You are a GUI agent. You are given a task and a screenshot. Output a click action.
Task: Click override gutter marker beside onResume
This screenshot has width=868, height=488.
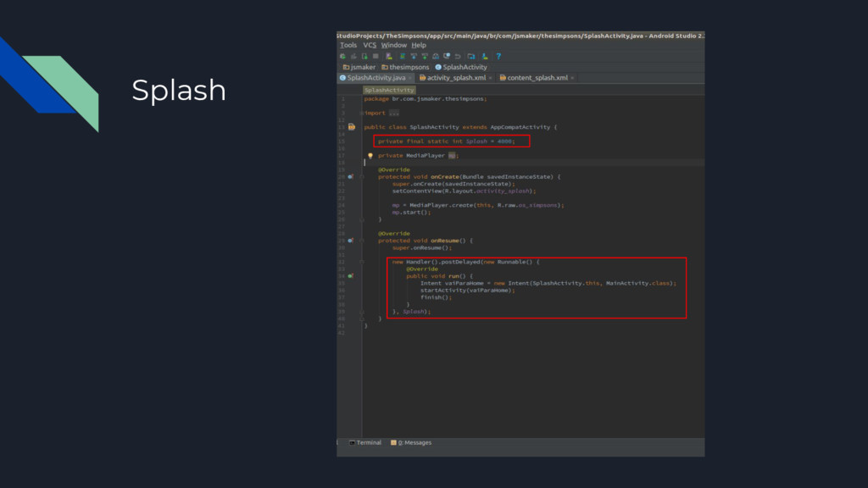tap(350, 241)
